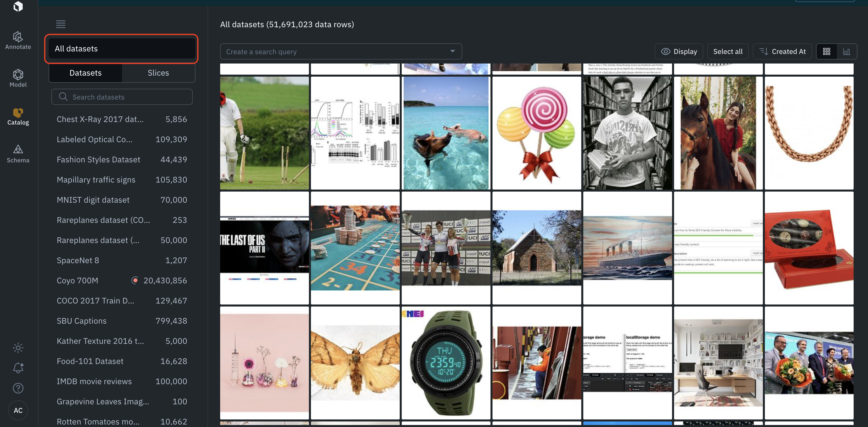Open the AC user account menu
The height and width of the screenshot is (427, 868).
pyautogui.click(x=18, y=410)
